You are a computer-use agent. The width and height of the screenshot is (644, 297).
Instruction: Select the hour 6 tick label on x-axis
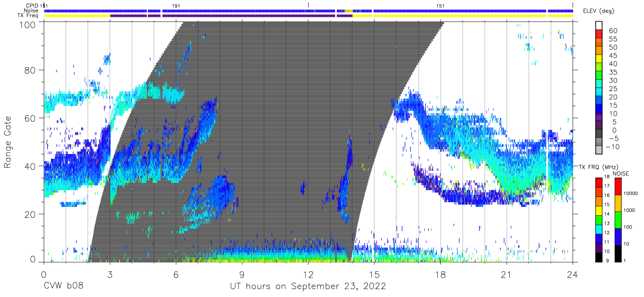pyautogui.click(x=176, y=274)
